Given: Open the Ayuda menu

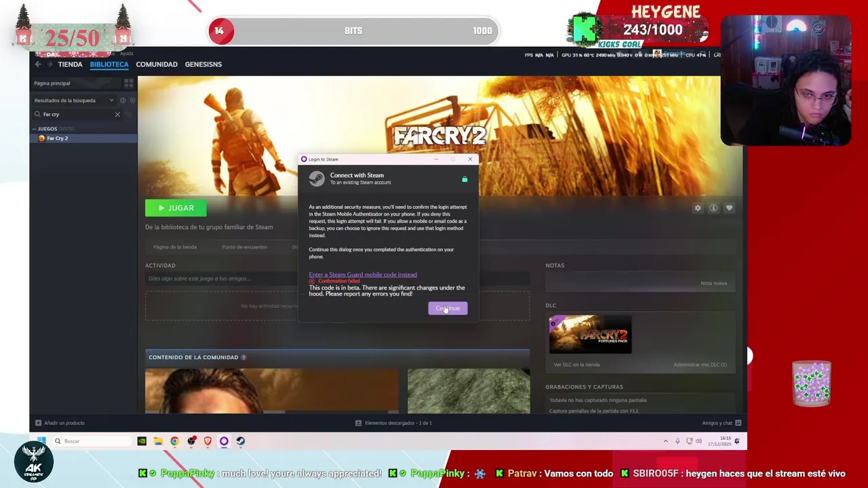Looking at the screenshot, I should 126,54.
